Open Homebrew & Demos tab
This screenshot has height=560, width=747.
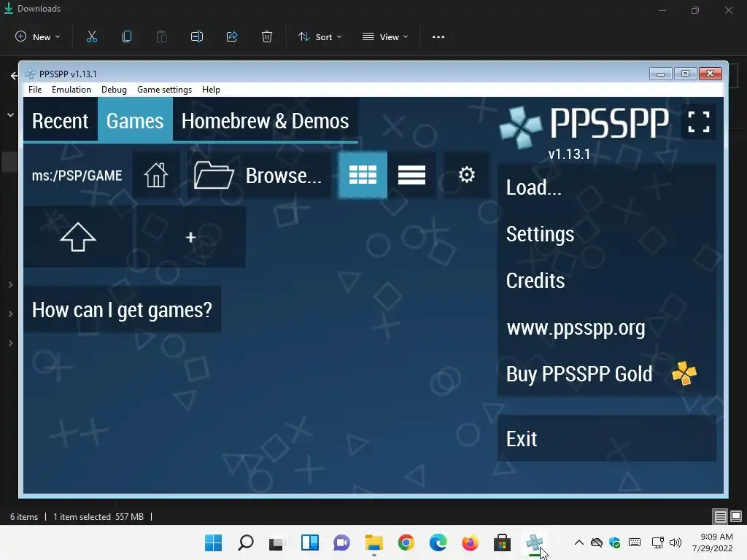tap(266, 121)
